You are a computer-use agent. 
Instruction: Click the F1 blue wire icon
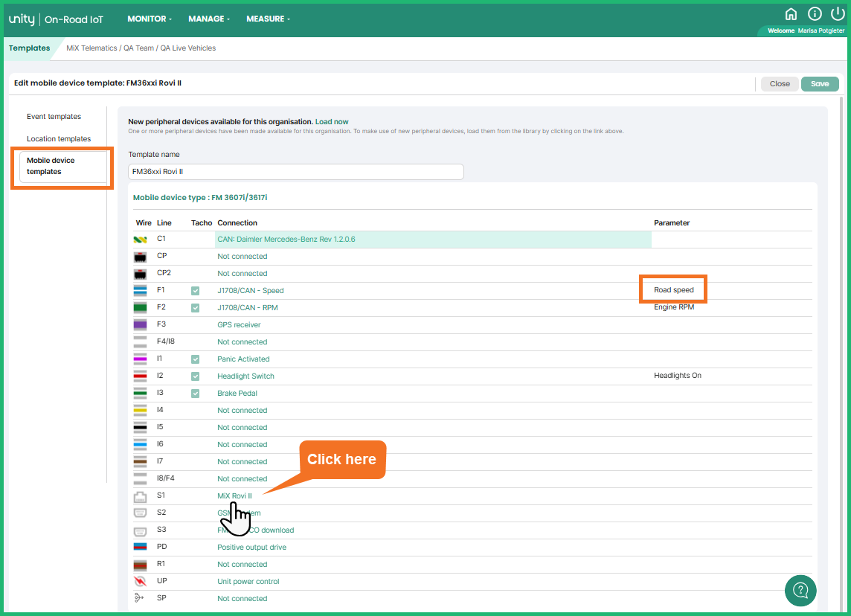[x=140, y=290]
